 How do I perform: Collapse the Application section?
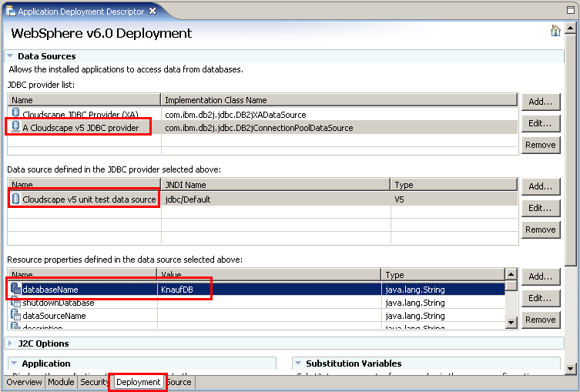[x=14, y=364]
